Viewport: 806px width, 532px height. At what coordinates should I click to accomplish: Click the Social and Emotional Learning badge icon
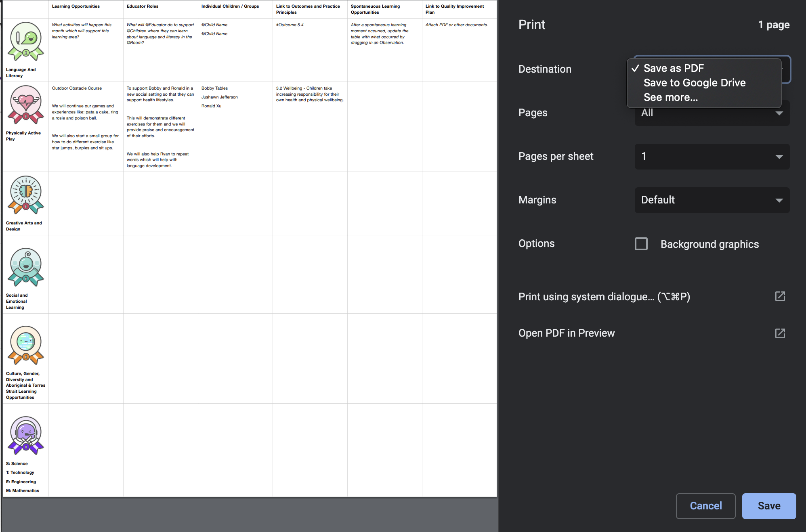click(x=26, y=267)
